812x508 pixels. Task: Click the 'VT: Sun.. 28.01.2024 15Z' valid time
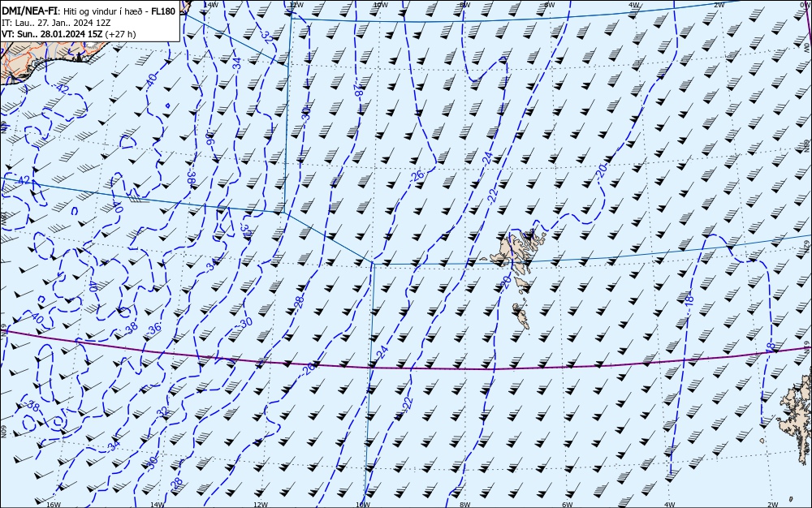coord(52,34)
